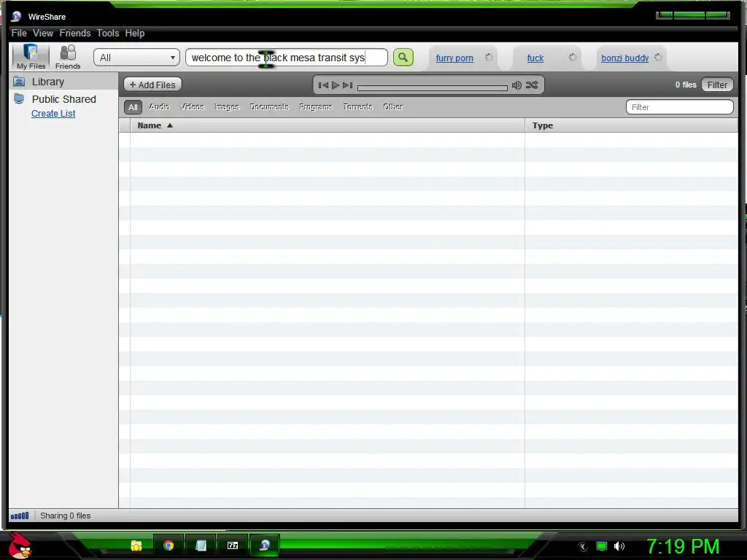Open the Angry Birds start button
Screen dimensions: 747x560
[20, 546]
